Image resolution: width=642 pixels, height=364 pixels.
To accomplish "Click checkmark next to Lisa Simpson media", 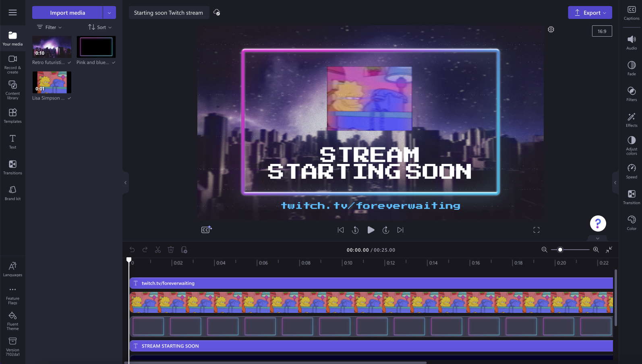I will pos(69,98).
